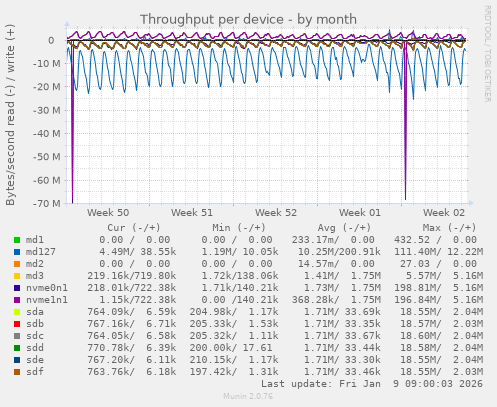Click the '-40 M' y-axis label
Viewport: 497px width, 407px height.
(47, 133)
